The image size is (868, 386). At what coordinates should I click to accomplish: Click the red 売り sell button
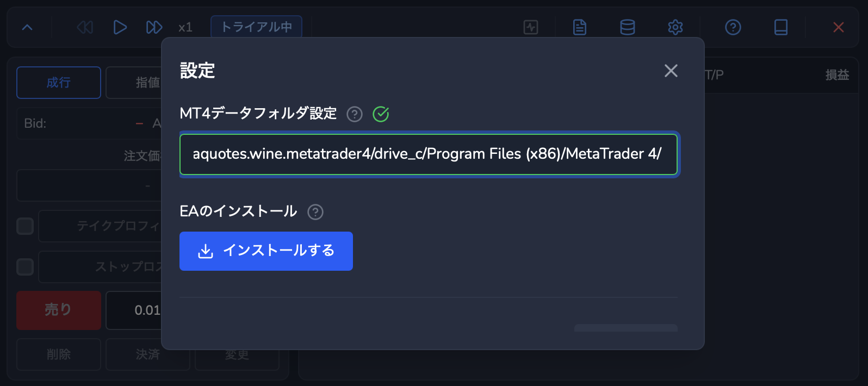(x=59, y=310)
